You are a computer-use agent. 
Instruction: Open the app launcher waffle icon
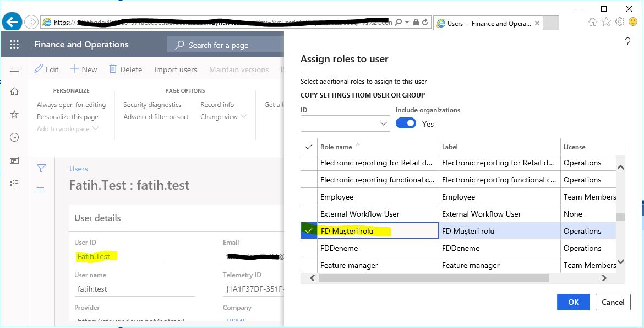[x=14, y=45]
